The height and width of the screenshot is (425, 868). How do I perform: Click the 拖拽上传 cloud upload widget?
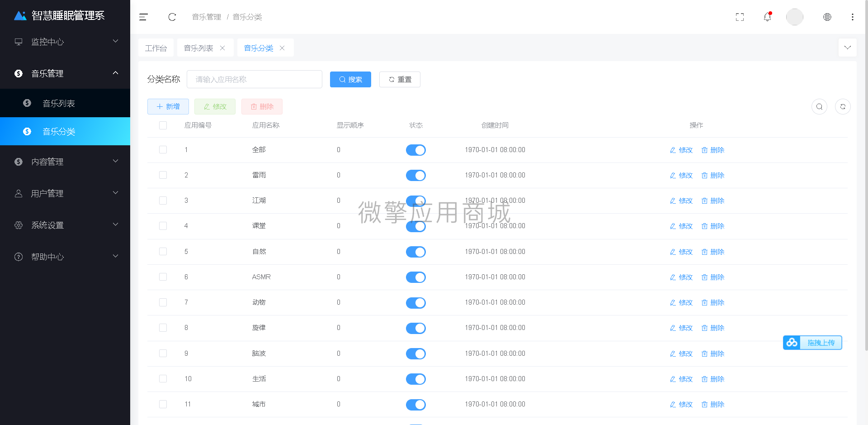[x=812, y=343]
